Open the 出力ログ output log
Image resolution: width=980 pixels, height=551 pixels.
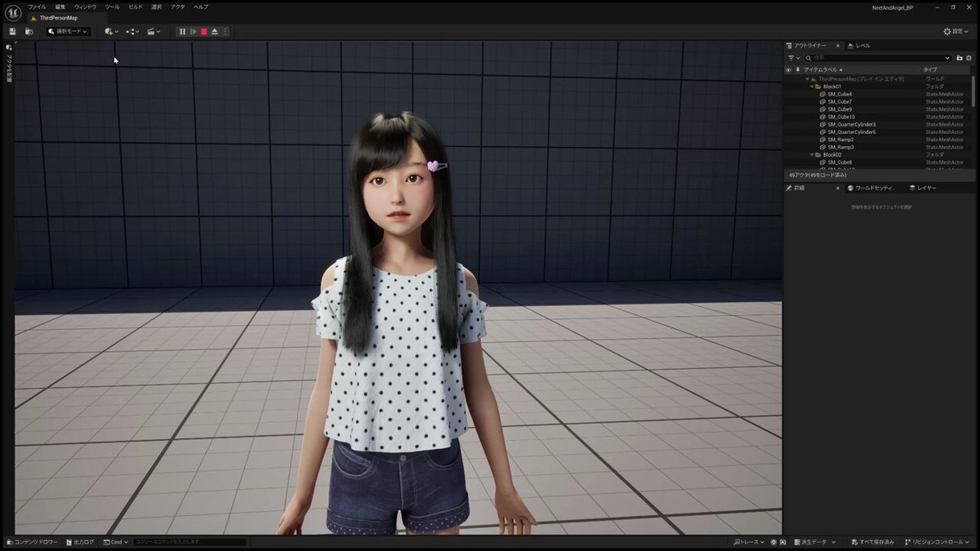point(79,542)
